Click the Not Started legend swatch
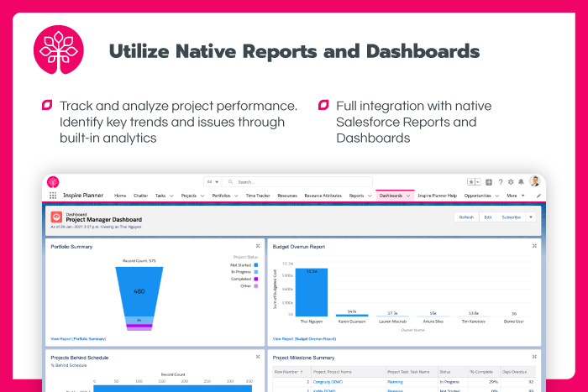The image size is (588, 392). click(256, 265)
